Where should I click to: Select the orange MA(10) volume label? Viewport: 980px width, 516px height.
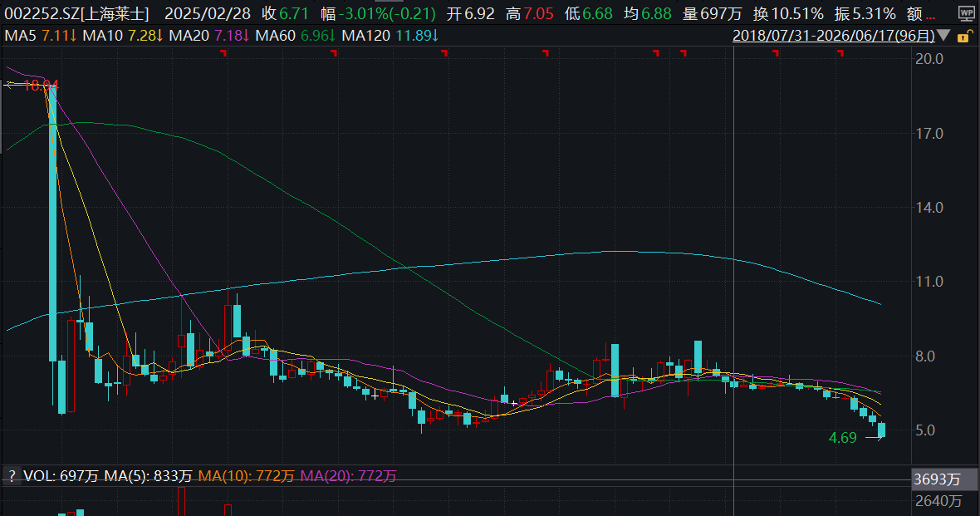coord(246,477)
